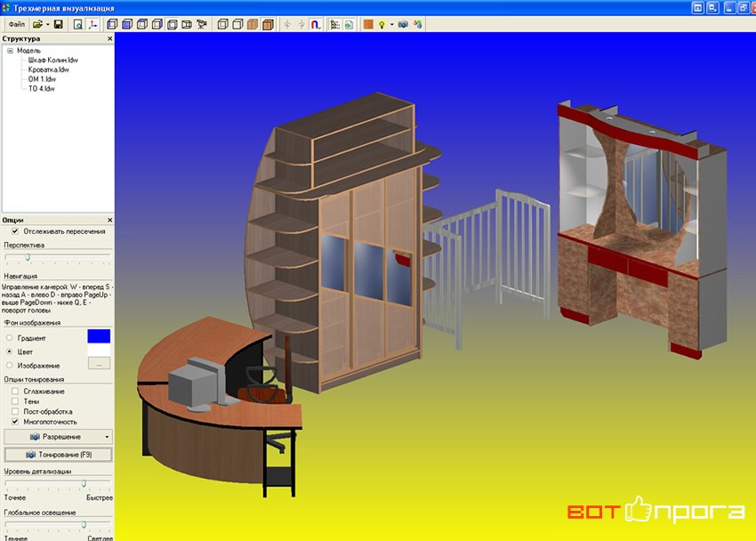Save with the floppy disk icon

[x=59, y=24]
